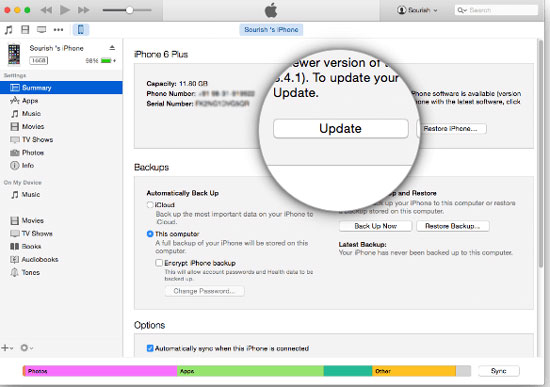
Task: Click the Audiobooks icon in sidebar
Action: pyautogui.click(x=14, y=260)
